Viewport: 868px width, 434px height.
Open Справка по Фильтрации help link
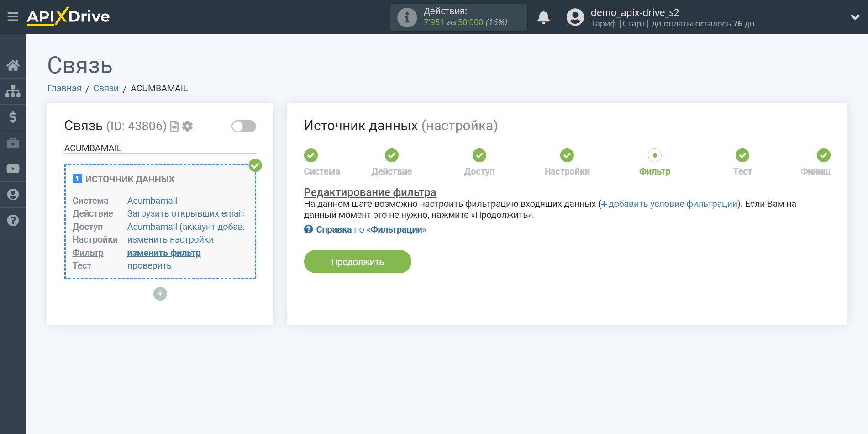(371, 229)
